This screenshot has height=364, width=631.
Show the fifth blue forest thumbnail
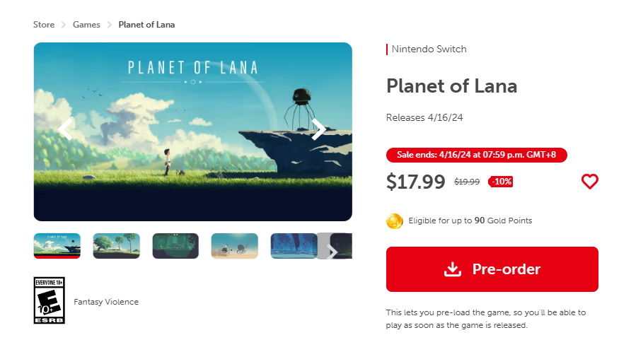[x=293, y=246]
